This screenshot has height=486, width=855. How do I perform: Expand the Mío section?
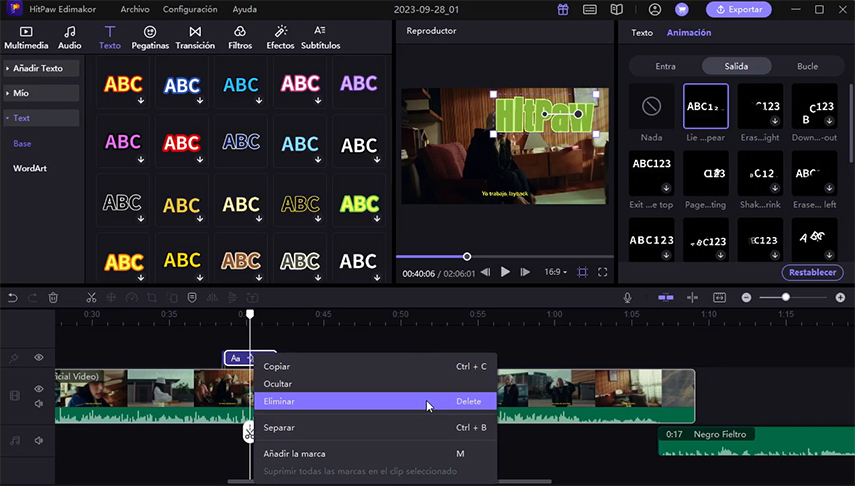click(41, 93)
